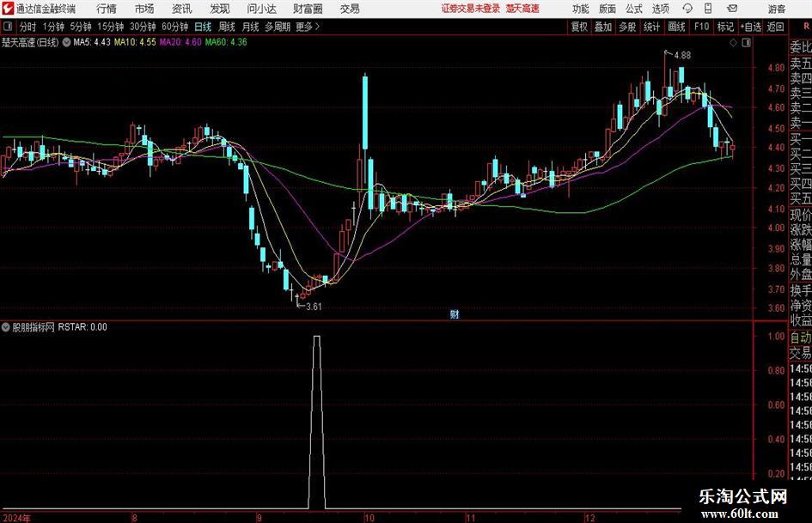Open the 市场 menu

[x=144, y=9]
